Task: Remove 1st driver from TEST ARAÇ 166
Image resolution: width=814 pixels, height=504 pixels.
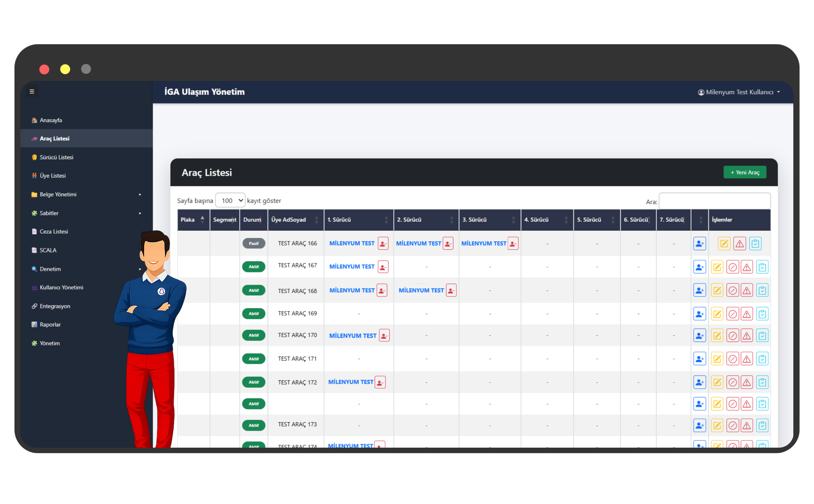Action: click(383, 244)
